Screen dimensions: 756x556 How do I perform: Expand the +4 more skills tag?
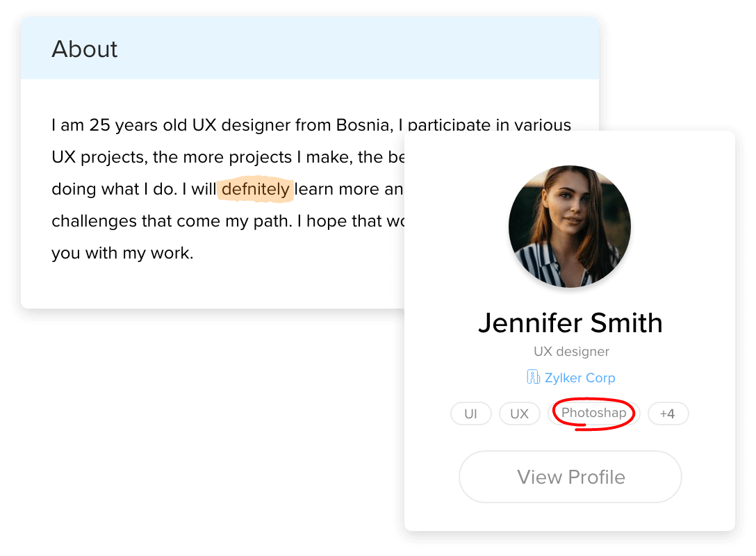pos(667,414)
